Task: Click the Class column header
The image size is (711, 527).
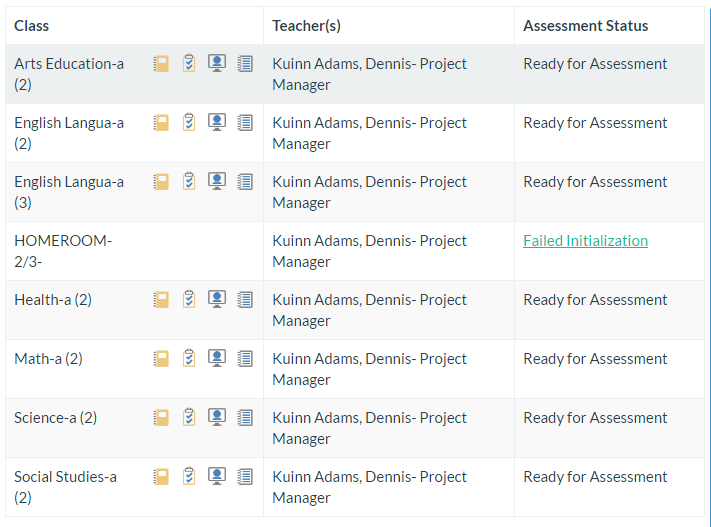Action: (32, 26)
